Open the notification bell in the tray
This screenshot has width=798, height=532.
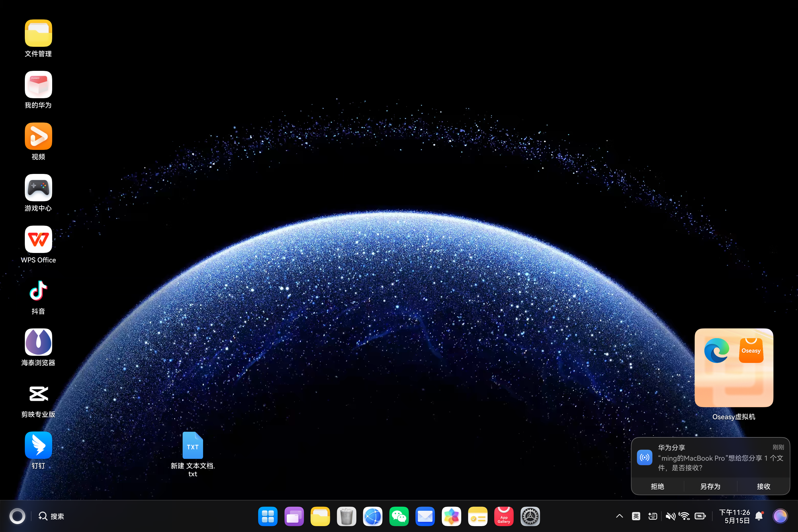pos(759,516)
